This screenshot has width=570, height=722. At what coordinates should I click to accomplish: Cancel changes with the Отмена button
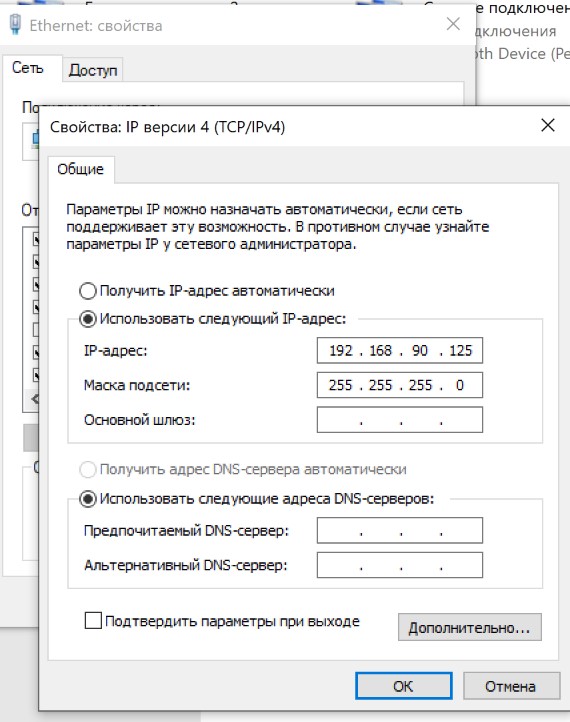coord(511,686)
